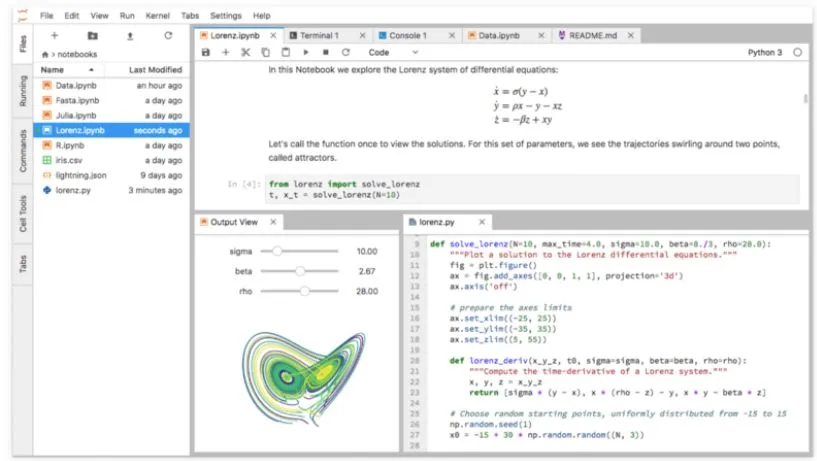
Task: Save the notebook with the disk icon
Action: coord(206,52)
